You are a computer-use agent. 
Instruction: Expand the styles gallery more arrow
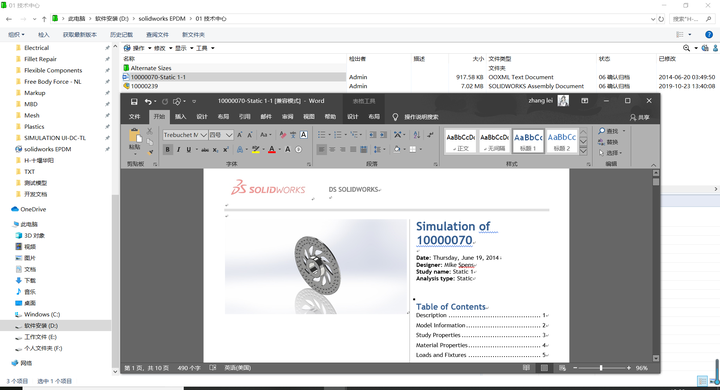pos(583,151)
